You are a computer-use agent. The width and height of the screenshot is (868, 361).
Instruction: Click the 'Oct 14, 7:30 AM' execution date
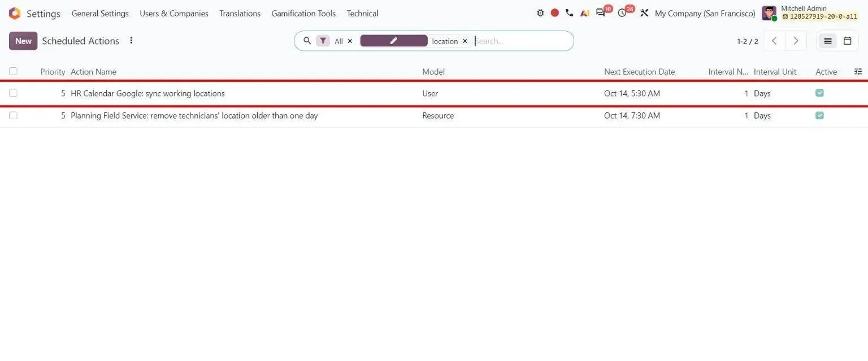pos(632,115)
